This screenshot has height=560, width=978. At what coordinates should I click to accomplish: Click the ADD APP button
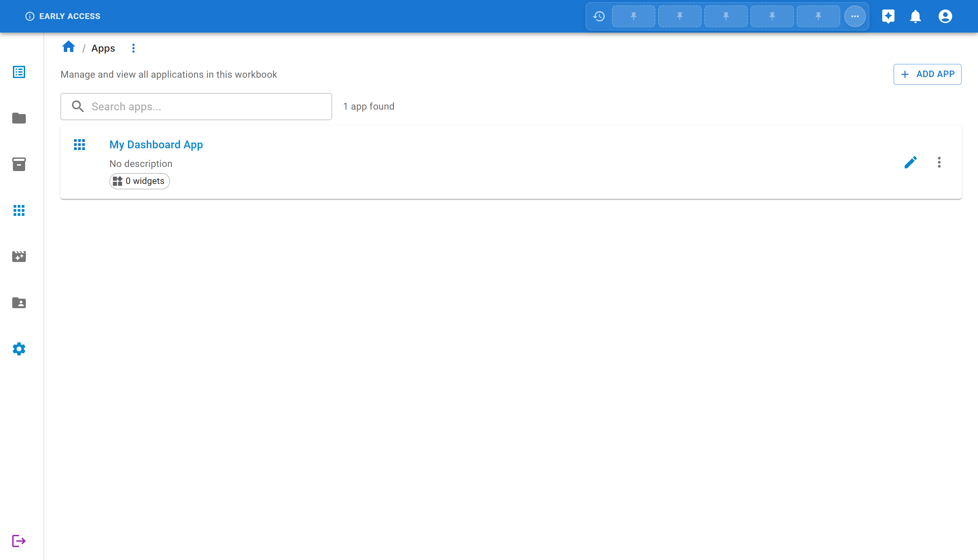pyautogui.click(x=927, y=74)
